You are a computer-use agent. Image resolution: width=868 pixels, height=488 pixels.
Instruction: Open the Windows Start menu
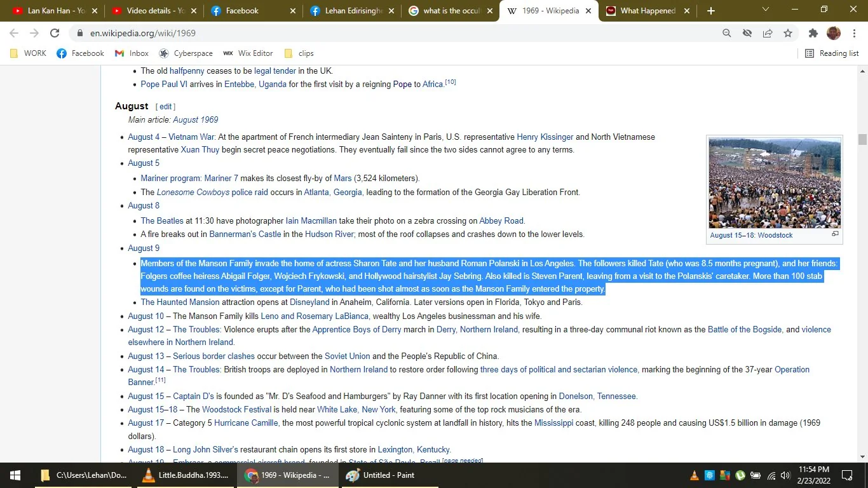click(x=15, y=475)
